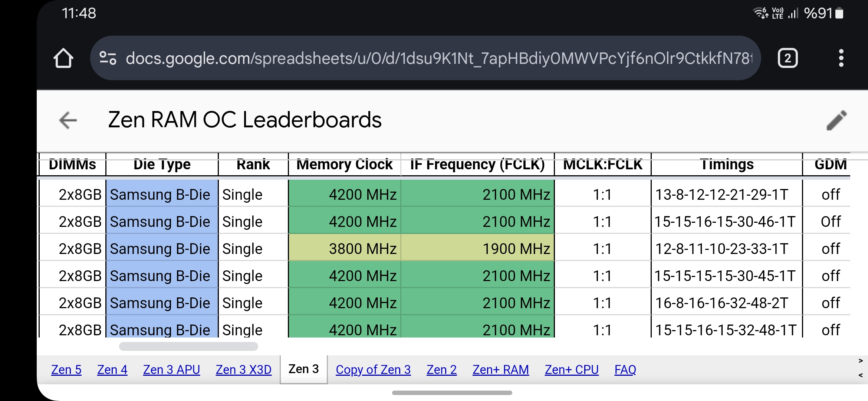Switch to the Zen 2 sheet
Image resolution: width=868 pixels, height=401 pixels.
click(441, 370)
